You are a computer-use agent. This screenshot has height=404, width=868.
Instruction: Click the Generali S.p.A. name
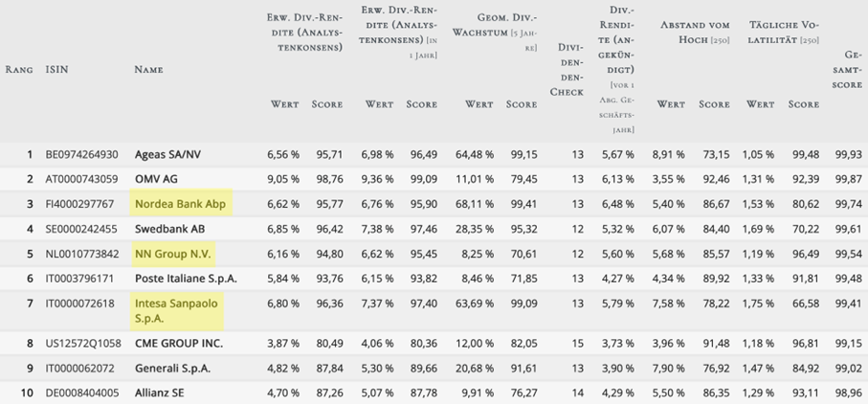[173, 368]
